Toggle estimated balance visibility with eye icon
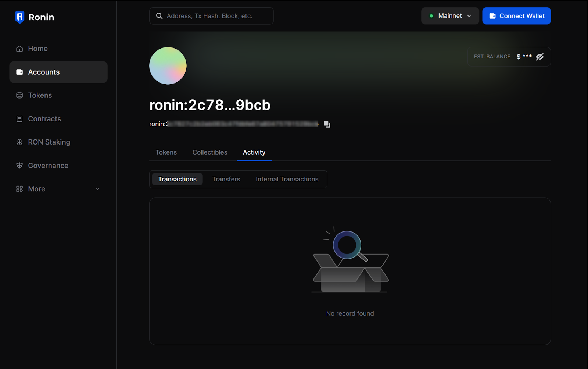Screen dimensions: 588x369 point(539,56)
